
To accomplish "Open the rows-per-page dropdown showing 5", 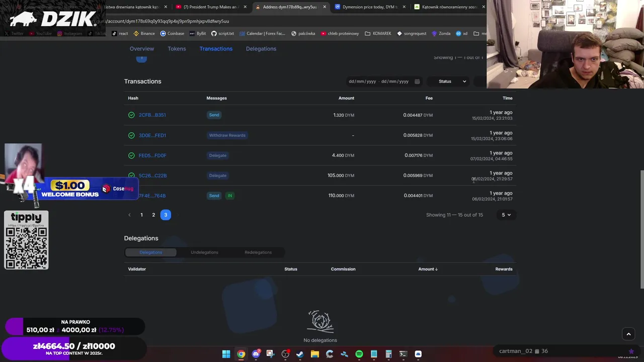I will point(506,215).
